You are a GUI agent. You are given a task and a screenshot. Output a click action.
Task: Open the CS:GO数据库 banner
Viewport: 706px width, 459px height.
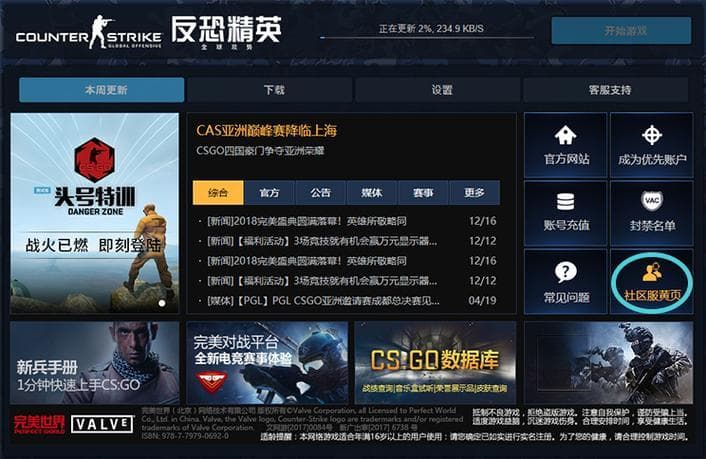point(435,363)
